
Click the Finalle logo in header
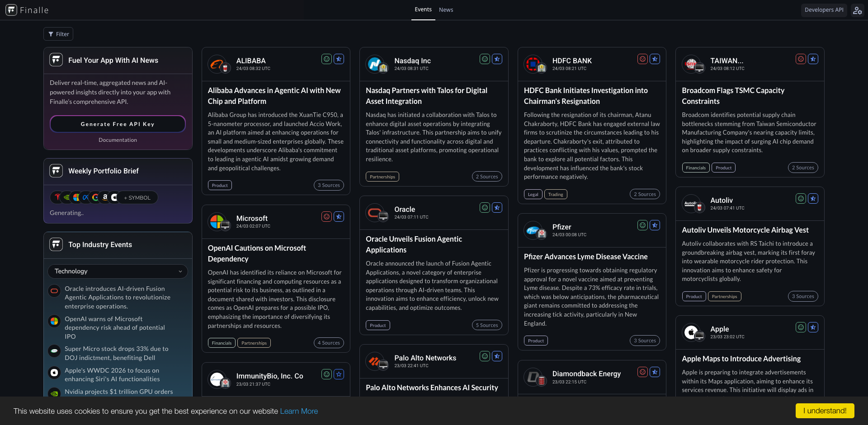pyautogui.click(x=27, y=10)
